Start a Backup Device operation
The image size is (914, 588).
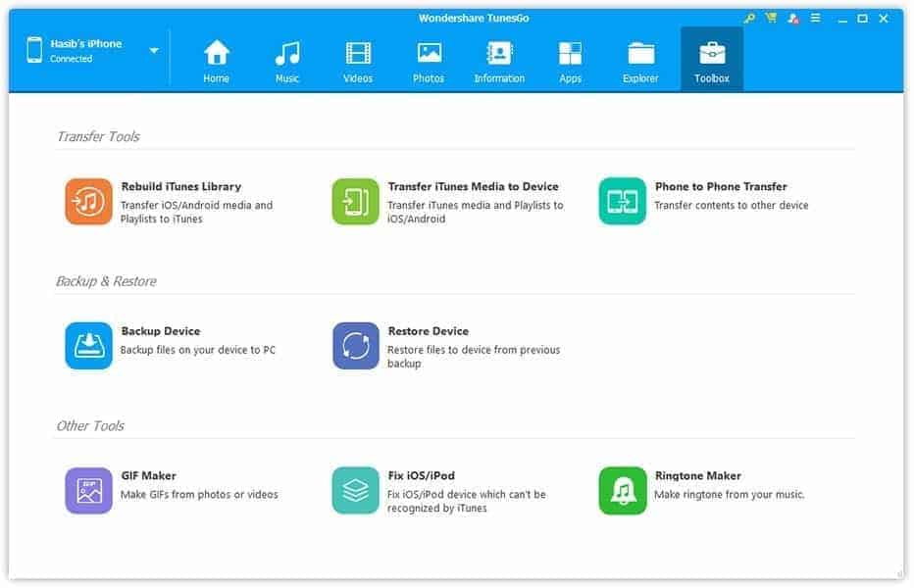(x=88, y=345)
